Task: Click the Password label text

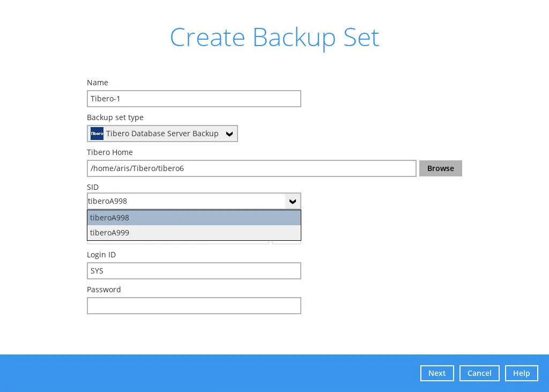Action: (x=104, y=290)
